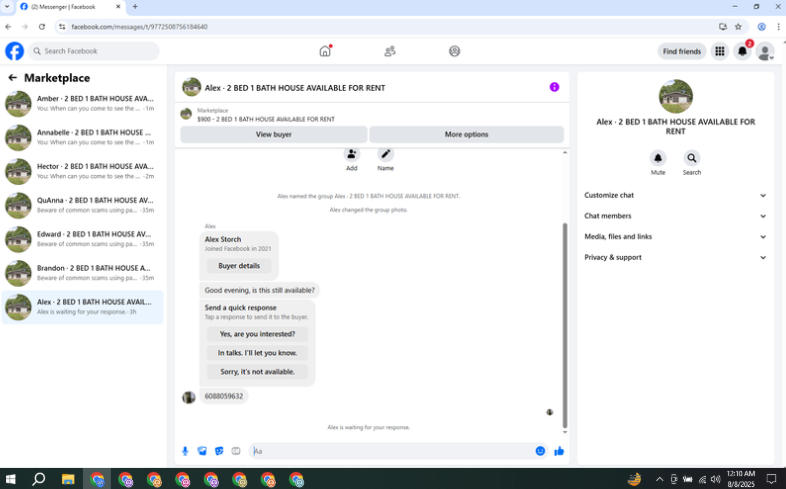Reload the page with browser refresh icon
786x489 pixels.
[x=42, y=27]
